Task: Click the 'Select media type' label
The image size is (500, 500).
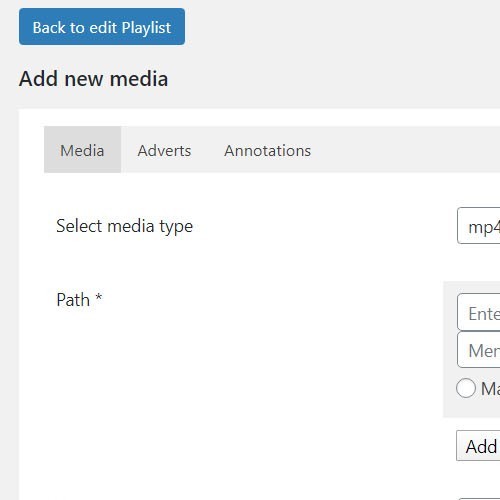Action: pos(124,226)
